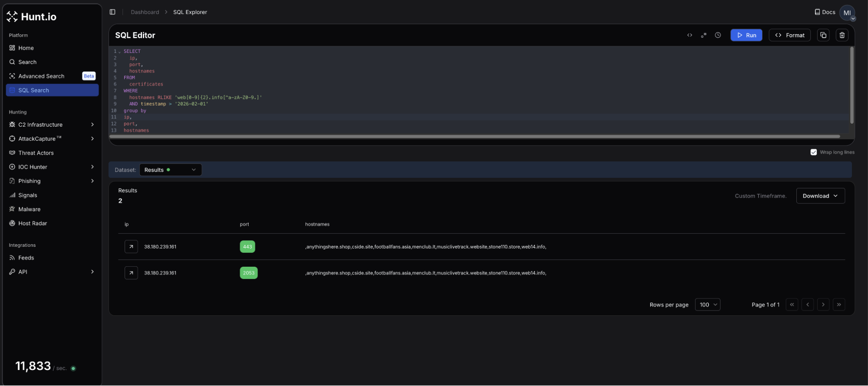Viewport: 868px width, 386px height.
Task: Open the Rows per page dropdown
Action: coord(707,304)
